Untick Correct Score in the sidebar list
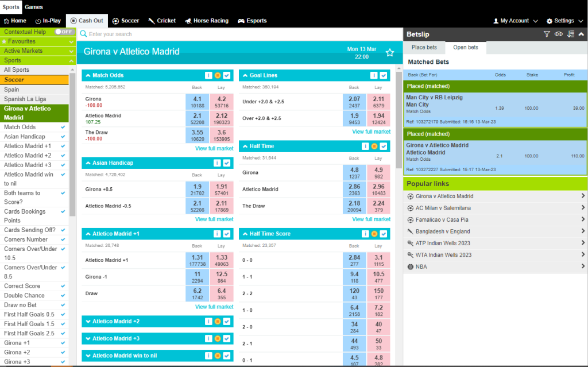Viewport: 588px width, 367px height. click(63, 286)
